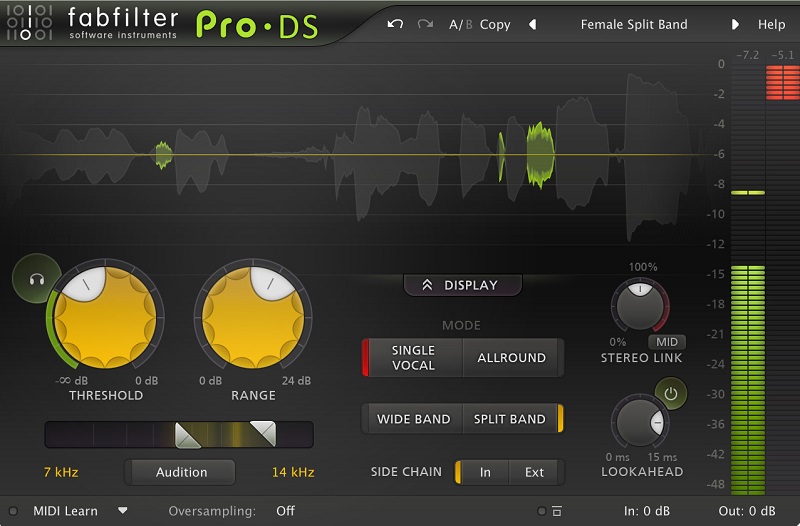Click the LOOKAHEAD knob

coord(640,422)
